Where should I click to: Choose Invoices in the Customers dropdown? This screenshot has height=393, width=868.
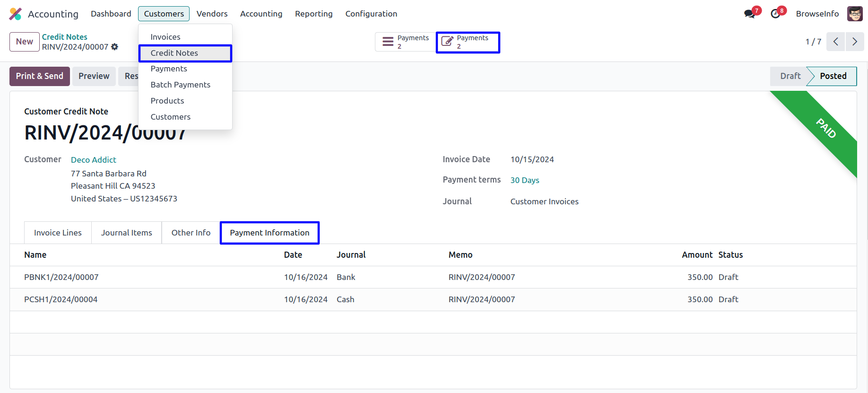coord(165,37)
